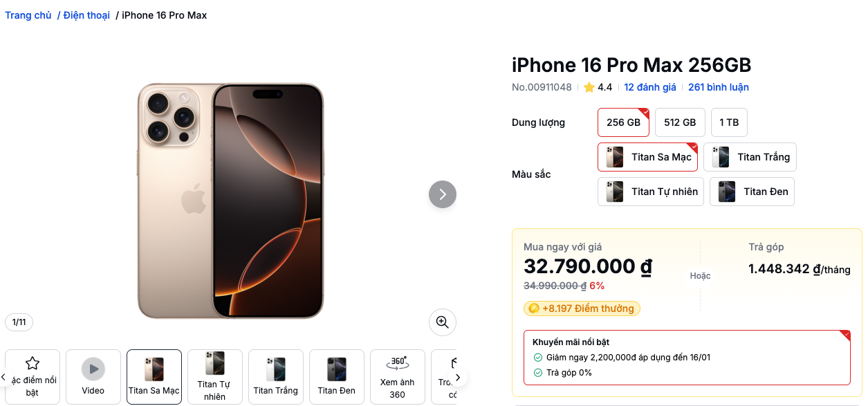Open the image zoom magnifier
The height and width of the screenshot is (406, 868).
tap(442, 322)
